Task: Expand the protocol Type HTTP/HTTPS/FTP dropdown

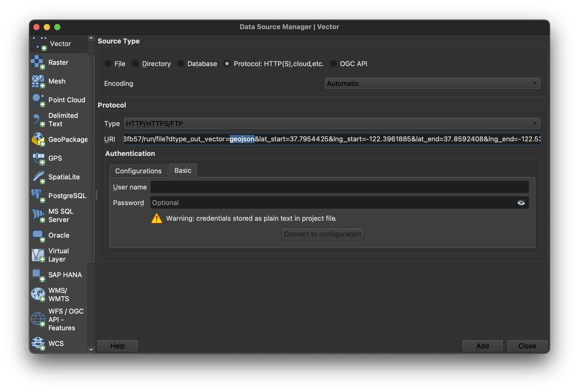Action: (x=332, y=123)
